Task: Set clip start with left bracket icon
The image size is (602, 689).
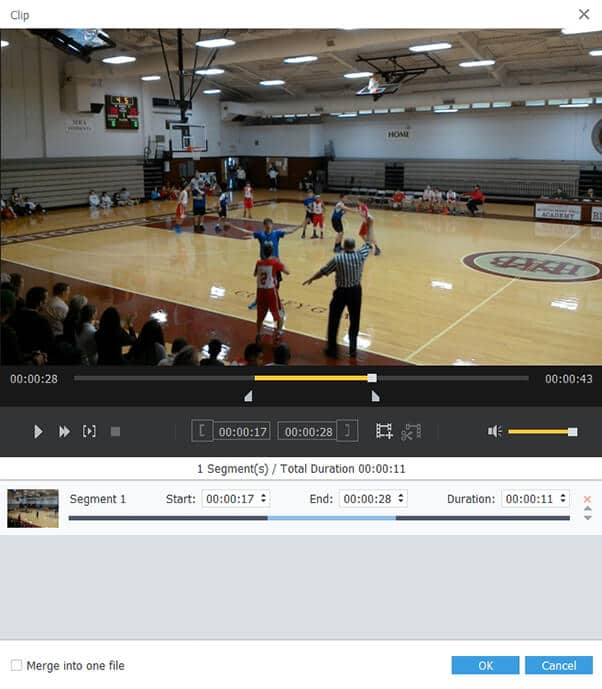Action: (x=202, y=431)
